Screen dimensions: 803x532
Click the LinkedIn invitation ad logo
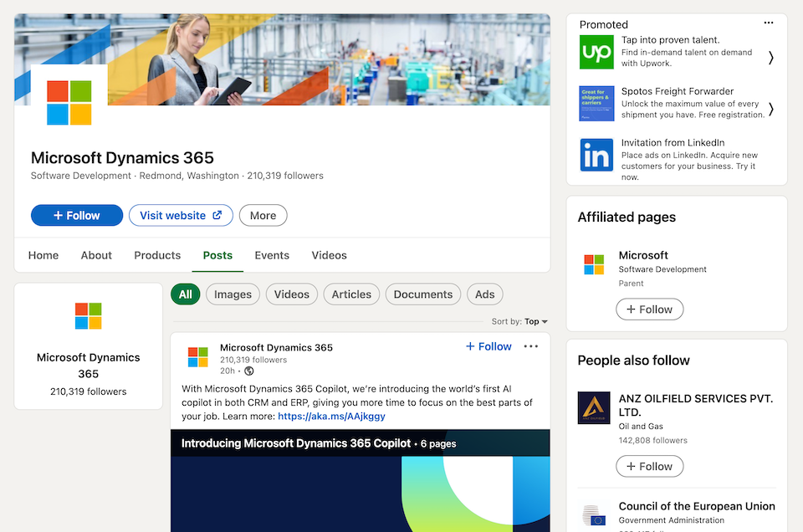[596, 155]
